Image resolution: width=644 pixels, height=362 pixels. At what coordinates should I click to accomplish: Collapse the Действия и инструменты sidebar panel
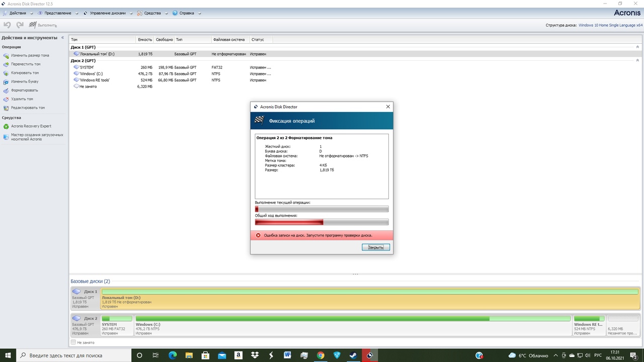coord(63,38)
